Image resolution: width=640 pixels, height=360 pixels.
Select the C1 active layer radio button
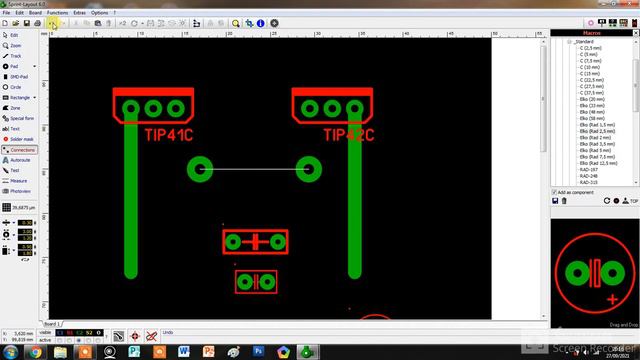[x=60, y=340]
